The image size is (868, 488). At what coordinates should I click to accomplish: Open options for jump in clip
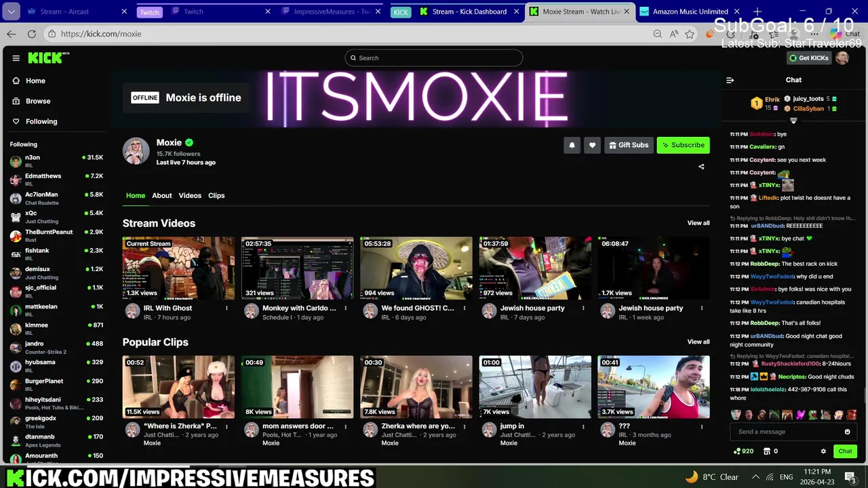tap(583, 427)
